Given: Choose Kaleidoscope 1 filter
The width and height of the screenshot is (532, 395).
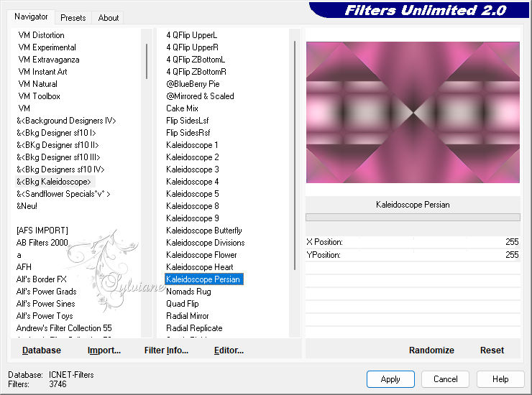Looking at the screenshot, I should [192, 145].
